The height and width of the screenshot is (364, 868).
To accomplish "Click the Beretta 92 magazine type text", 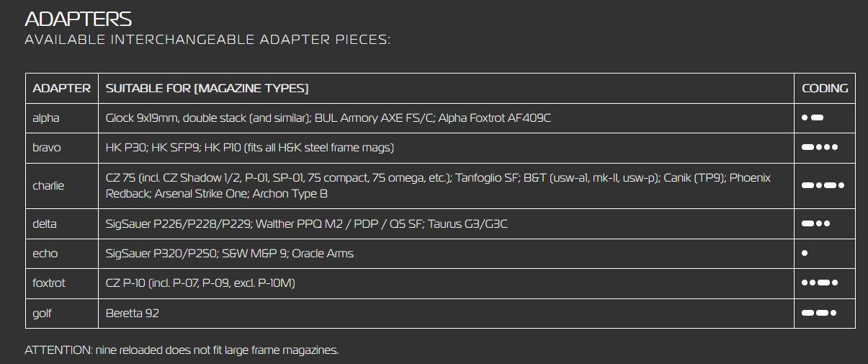I will (132, 314).
